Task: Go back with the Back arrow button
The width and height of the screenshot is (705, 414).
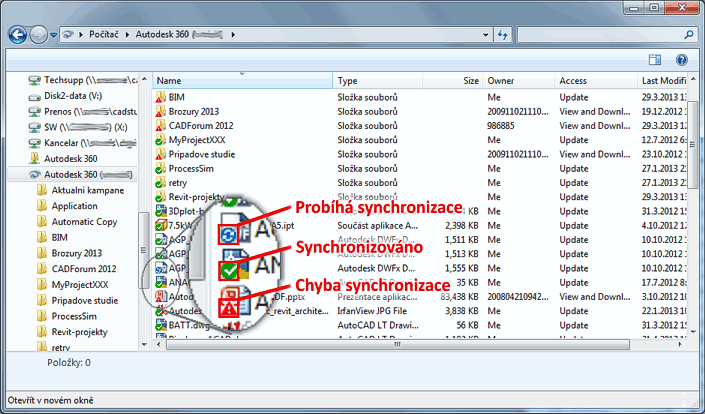Action: point(18,35)
